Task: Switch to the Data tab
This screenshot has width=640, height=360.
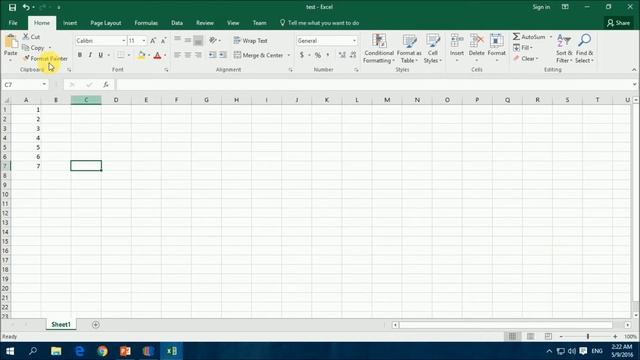Action: tap(177, 23)
